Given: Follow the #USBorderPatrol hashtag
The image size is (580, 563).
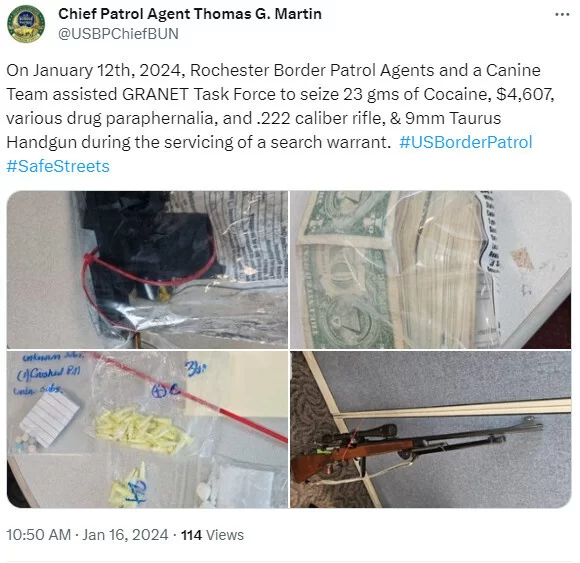Looking at the screenshot, I should point(466,142).
